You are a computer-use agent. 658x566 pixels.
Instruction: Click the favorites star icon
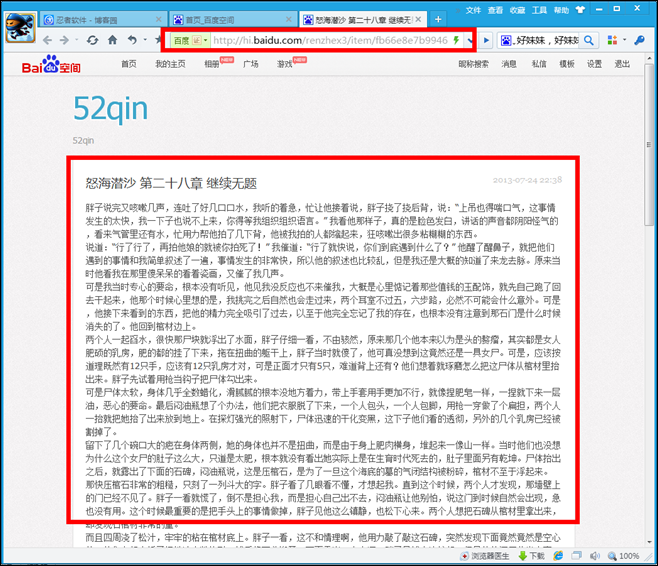point(158,40)
